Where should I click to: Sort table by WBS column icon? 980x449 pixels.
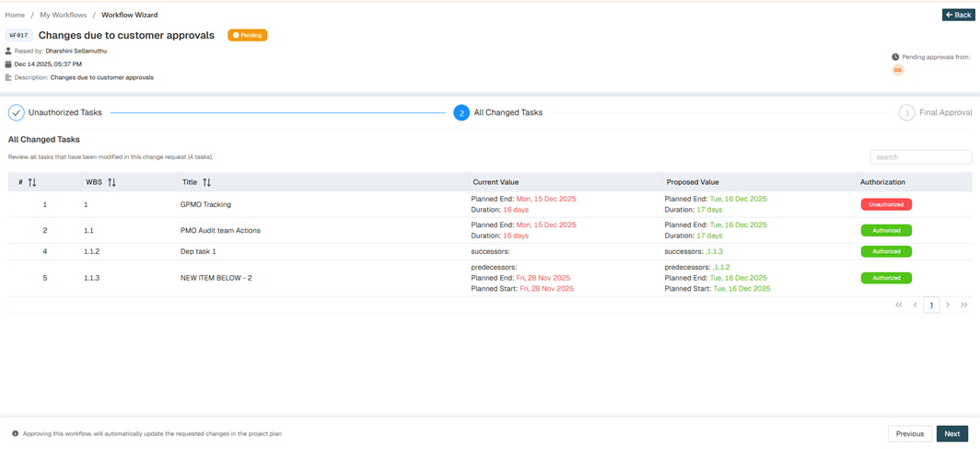(x=111, y=182)
